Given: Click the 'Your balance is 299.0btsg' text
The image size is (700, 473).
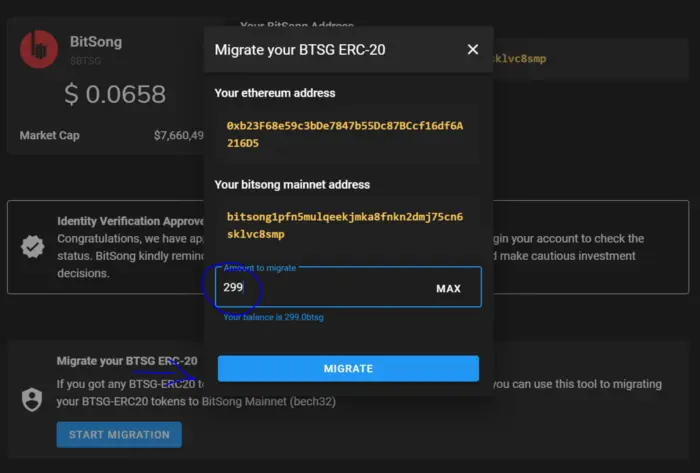Looking at the screenshot, I should 273,317.
